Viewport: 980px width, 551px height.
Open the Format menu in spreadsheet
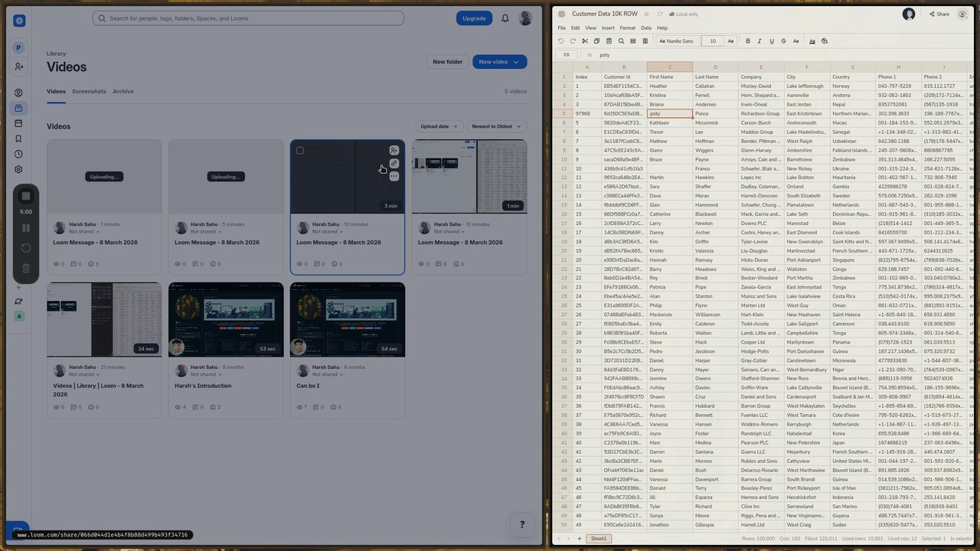pyautogui.click(x=628, y=28)
